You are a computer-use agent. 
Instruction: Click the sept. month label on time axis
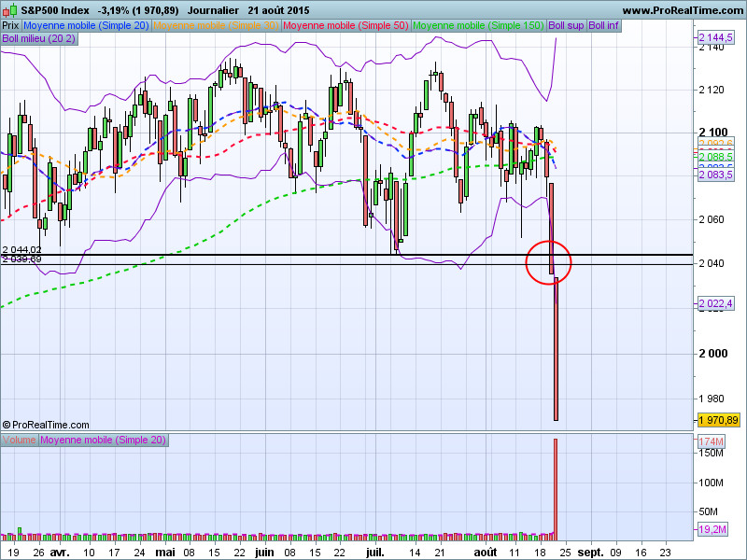click(x=591, y=553)
